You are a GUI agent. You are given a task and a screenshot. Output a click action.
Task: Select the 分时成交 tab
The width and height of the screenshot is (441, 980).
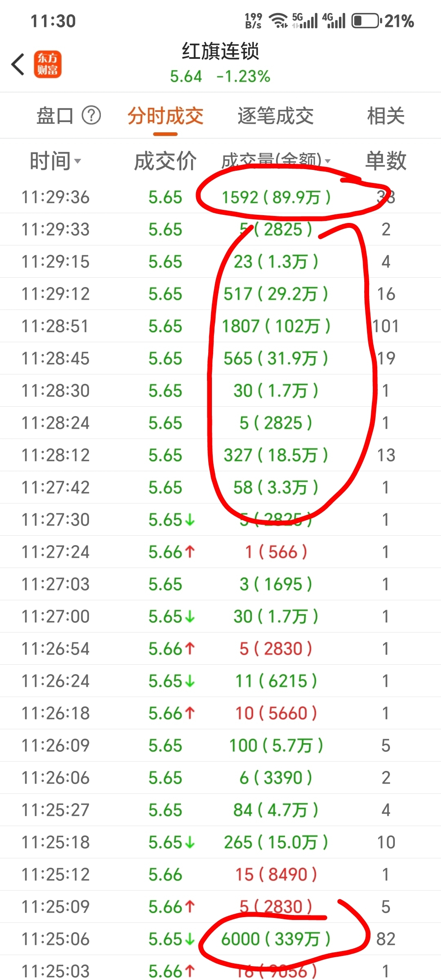click(165, 116)
